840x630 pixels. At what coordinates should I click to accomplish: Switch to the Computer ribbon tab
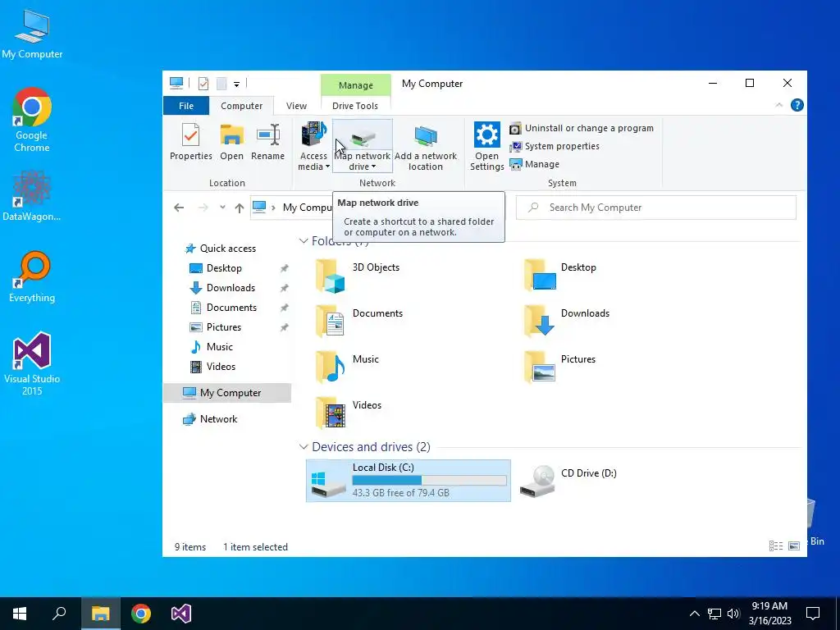pyautogui.click(x=242, y=106)
